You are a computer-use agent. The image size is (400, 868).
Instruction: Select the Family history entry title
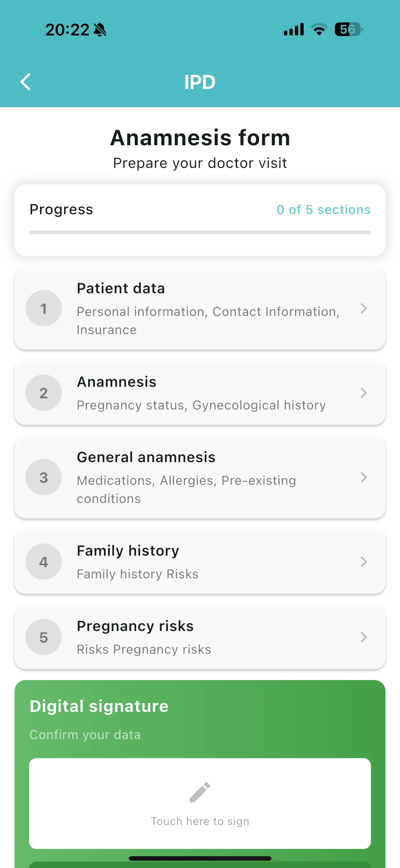pos(128,551)
